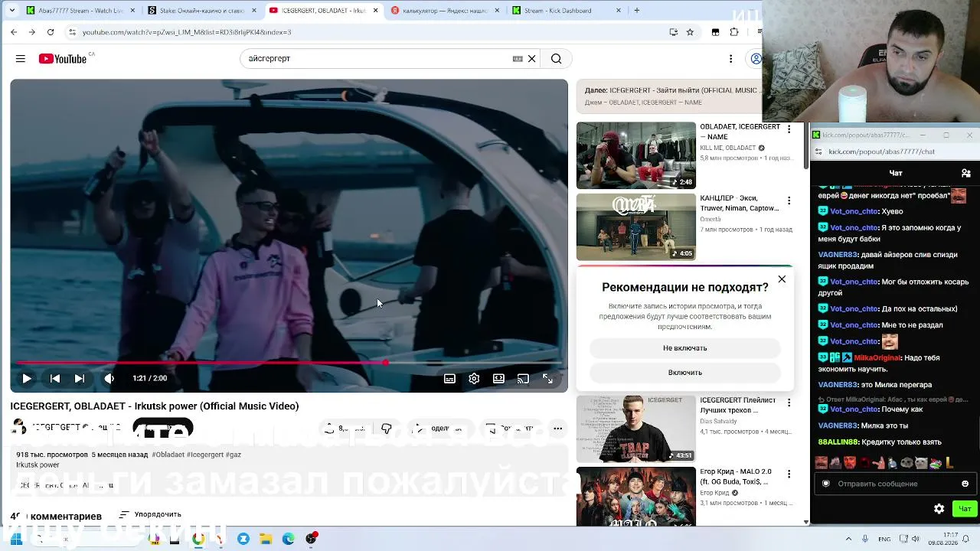Switch to the Yandex calculator tab
This screenshot has width=980, height=551.
click(443, 11)
